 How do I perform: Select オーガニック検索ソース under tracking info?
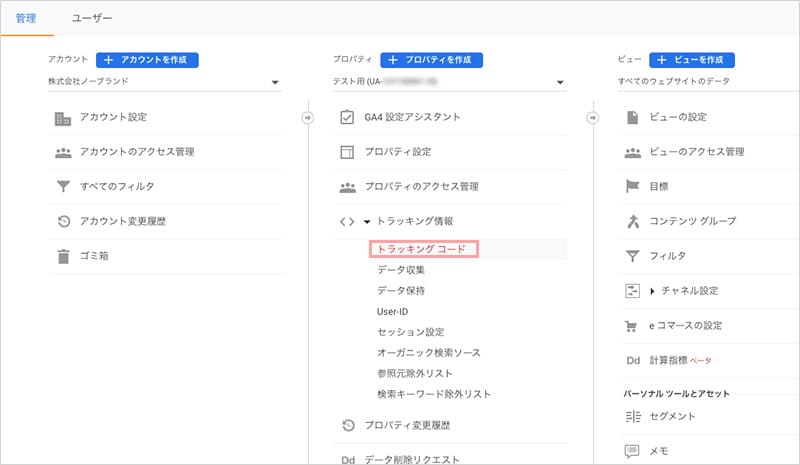[x=429, y=353]
